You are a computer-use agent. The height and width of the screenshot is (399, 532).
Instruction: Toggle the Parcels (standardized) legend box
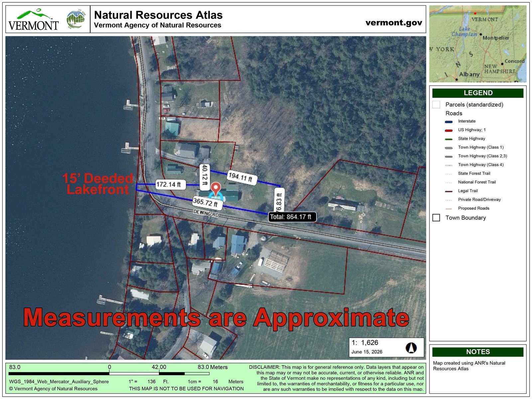(436, 105)
